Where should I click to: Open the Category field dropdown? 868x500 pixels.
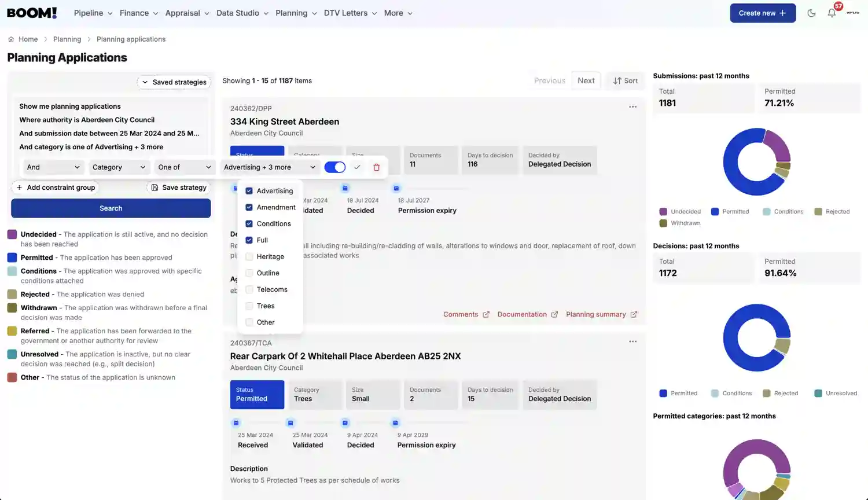120,167
